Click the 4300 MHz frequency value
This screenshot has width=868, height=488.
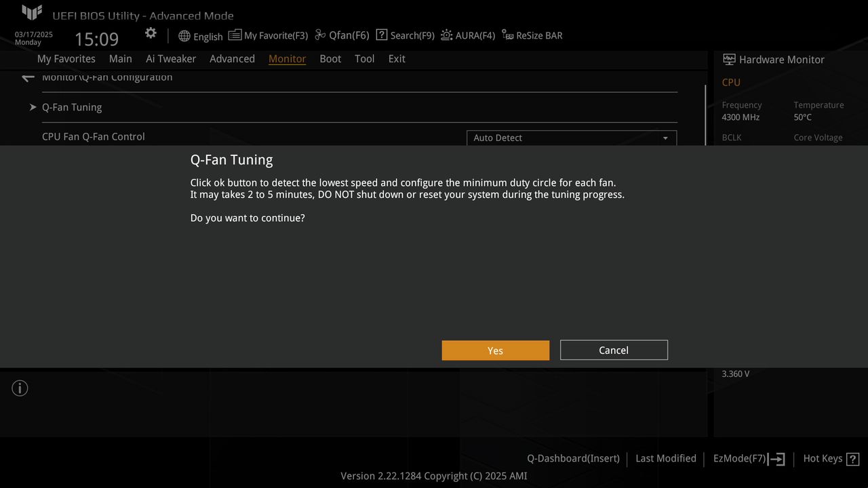[741, 117]
